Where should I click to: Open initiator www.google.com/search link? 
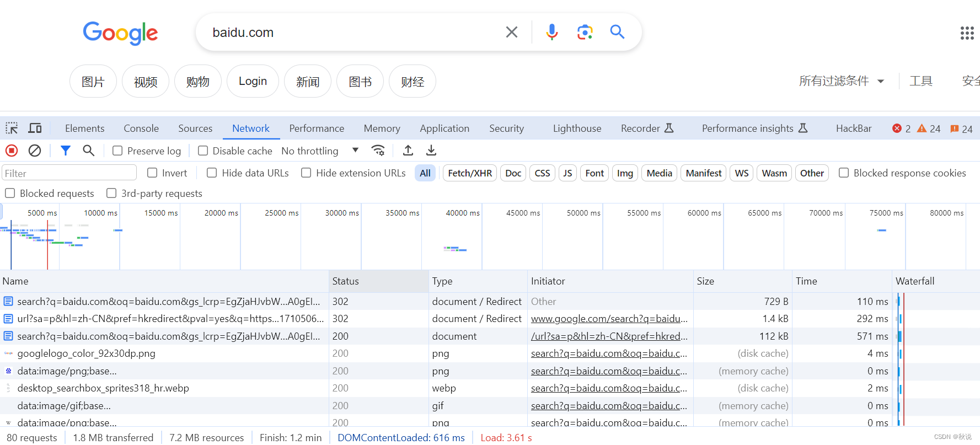pos(609,319)
